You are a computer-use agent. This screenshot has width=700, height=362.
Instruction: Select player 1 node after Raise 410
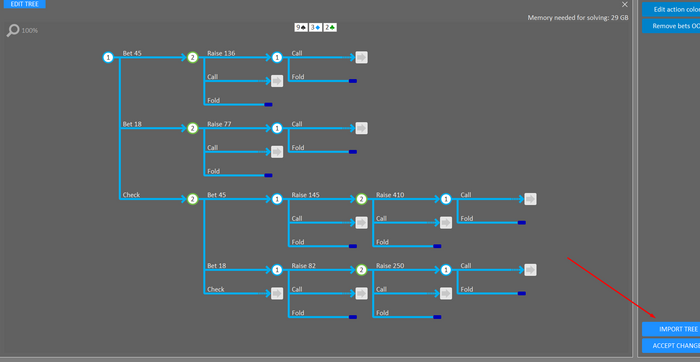446,199
